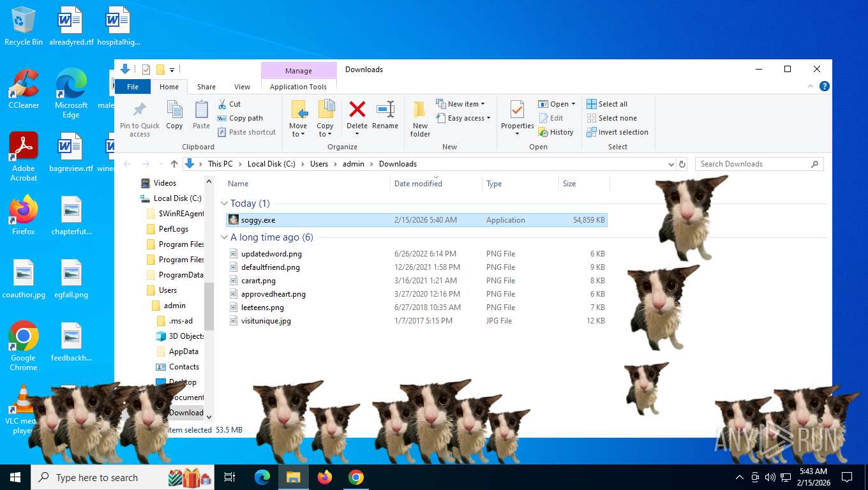
Task: Open Google Chrome desktop shortcut
Action: 24,346
